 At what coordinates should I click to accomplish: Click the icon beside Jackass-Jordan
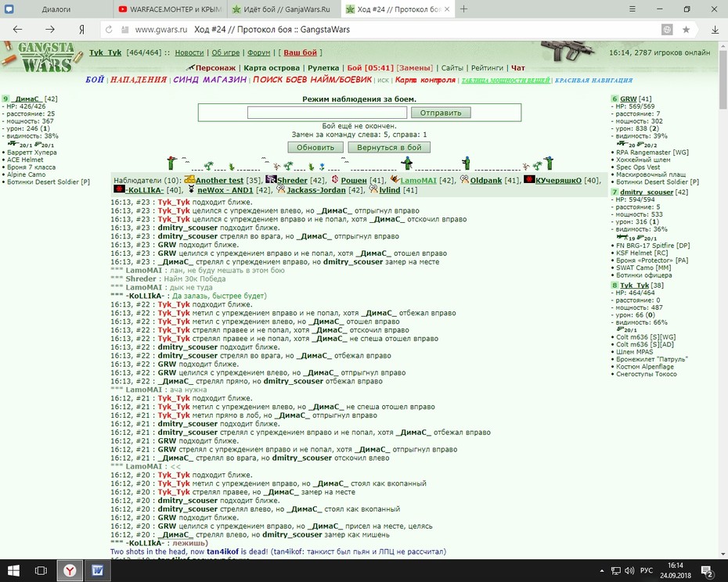click(280, 189)
